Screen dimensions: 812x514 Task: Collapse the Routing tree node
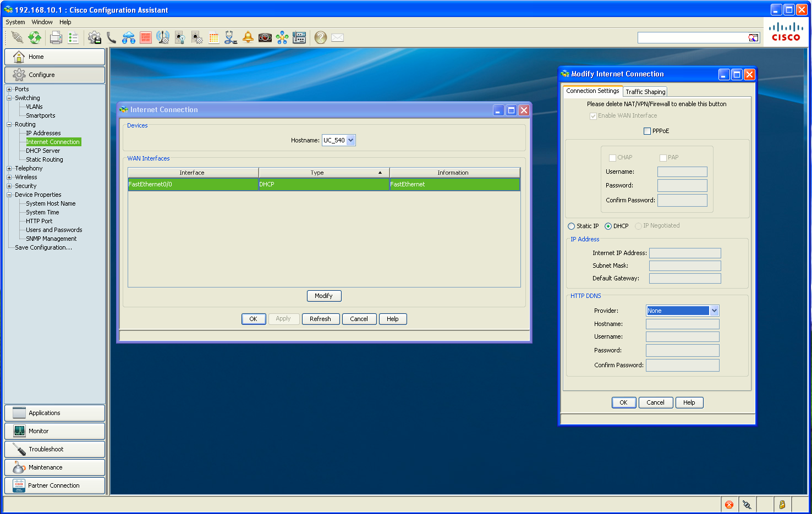pos(9,124)
